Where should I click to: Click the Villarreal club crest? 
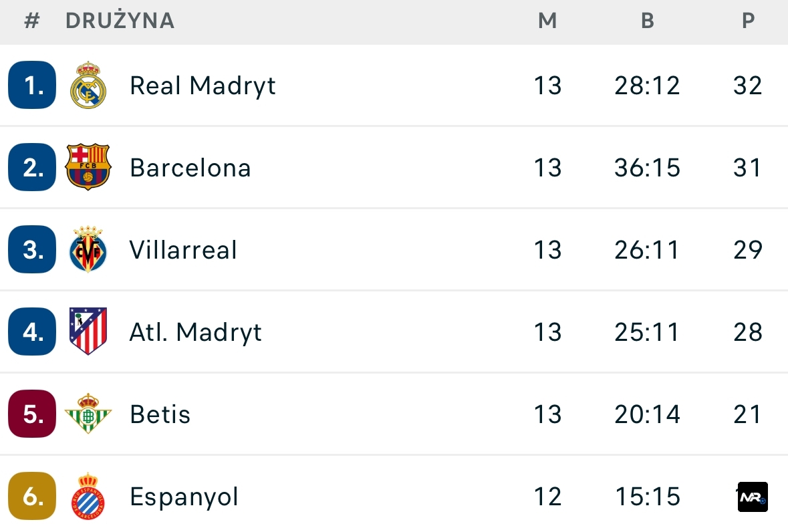click(88, 249)
